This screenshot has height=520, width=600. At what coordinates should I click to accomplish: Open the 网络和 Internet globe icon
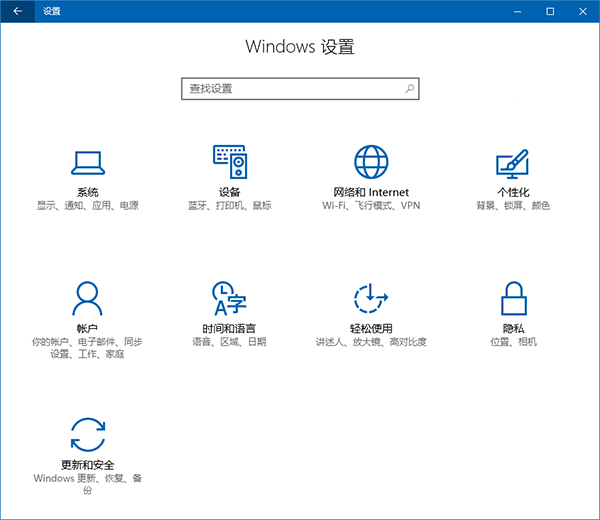(x=371, y=162)
